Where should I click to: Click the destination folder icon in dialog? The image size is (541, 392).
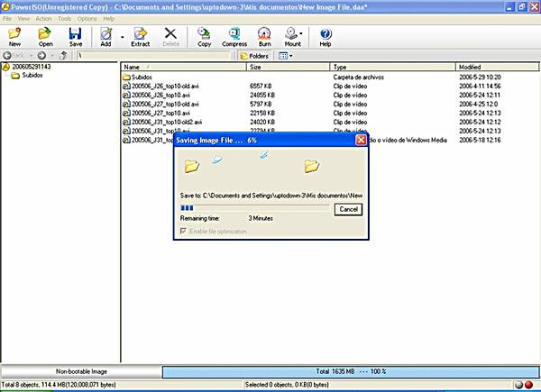coord(312,166)
